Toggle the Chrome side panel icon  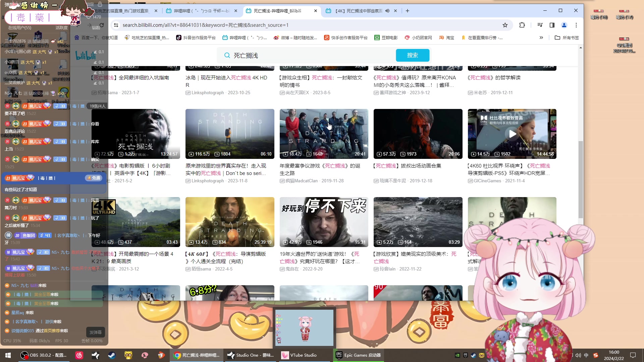552,25
